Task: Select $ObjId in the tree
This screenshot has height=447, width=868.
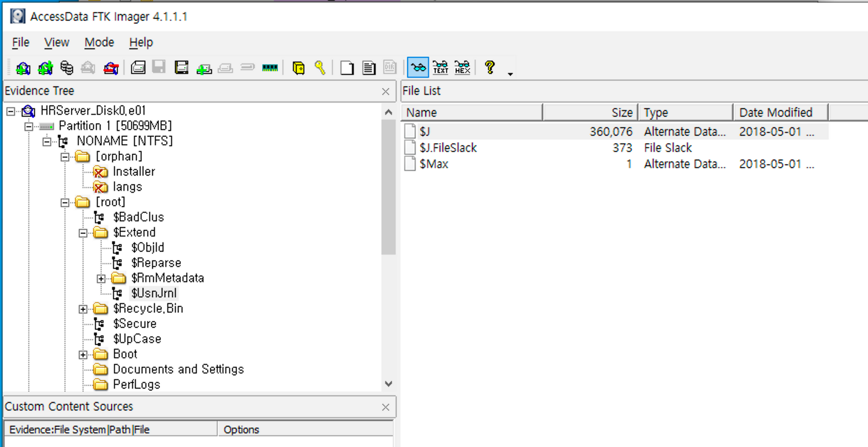Action: [x=147, y=248]
